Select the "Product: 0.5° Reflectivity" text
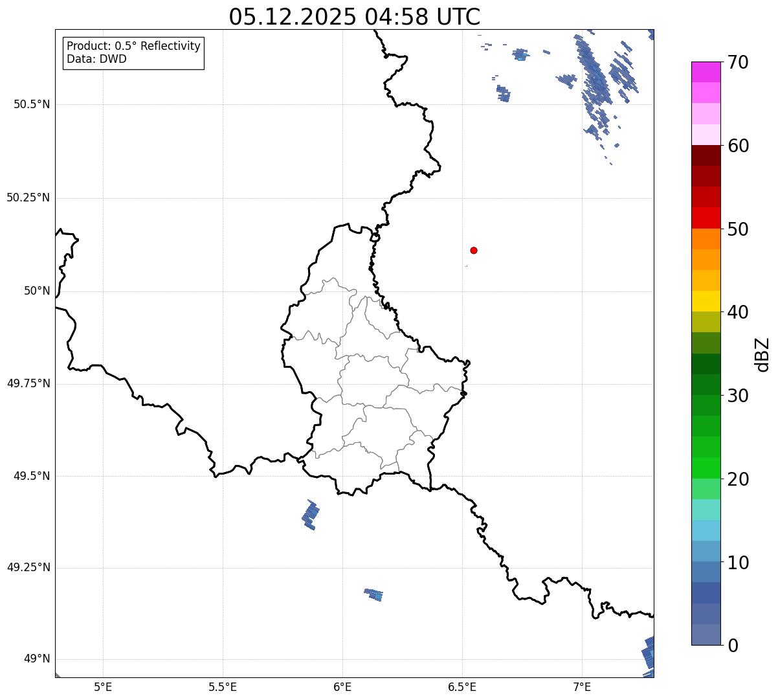778x700 pixels. [x=133, y=47]
